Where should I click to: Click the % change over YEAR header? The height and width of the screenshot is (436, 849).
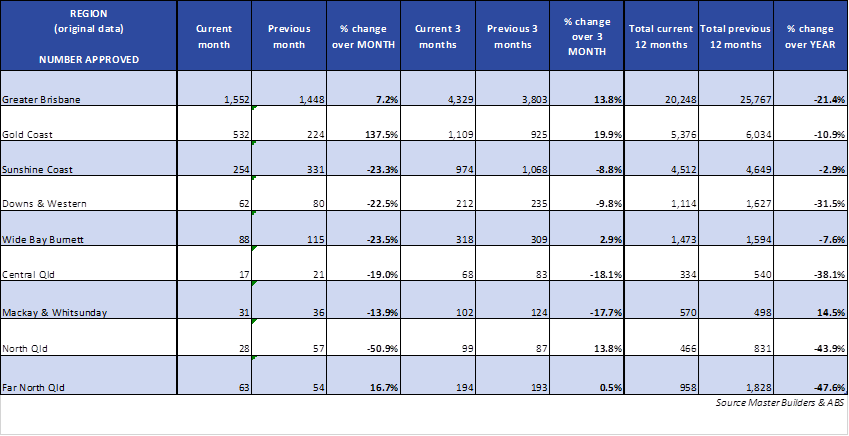811,36
